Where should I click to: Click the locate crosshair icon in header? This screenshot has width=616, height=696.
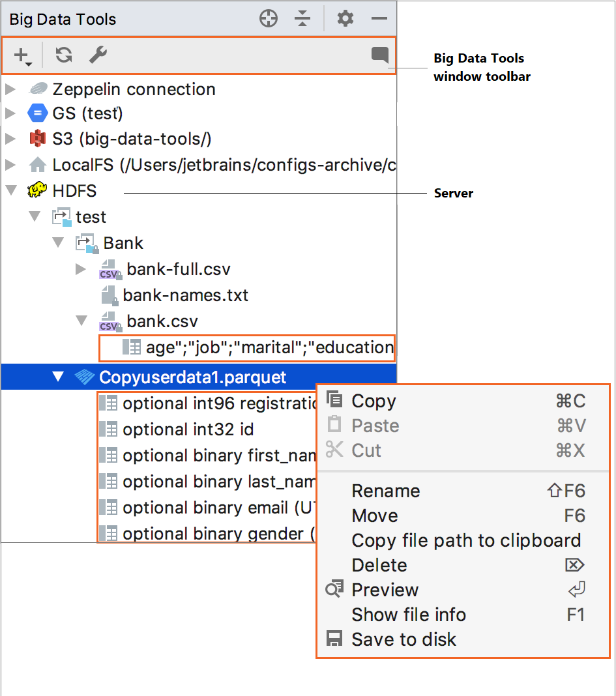pyautogui.click(x=269, y=19)
